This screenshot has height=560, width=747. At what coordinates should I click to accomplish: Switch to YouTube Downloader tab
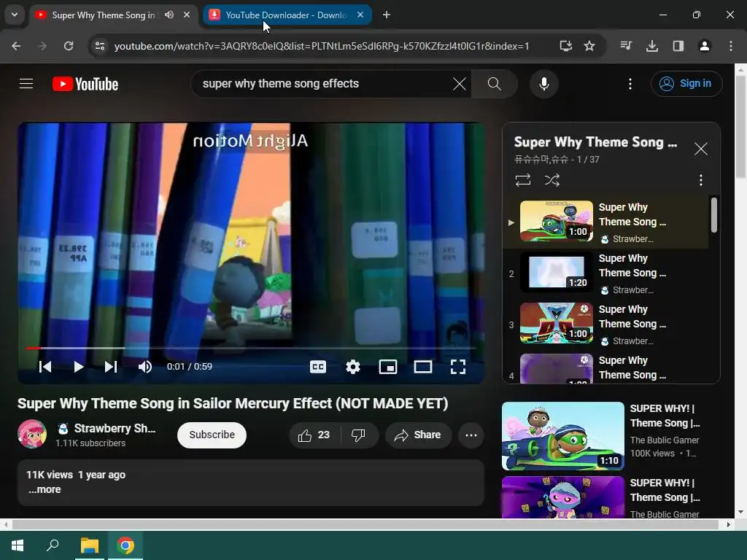pyautogui.click(x=285, y=15)
